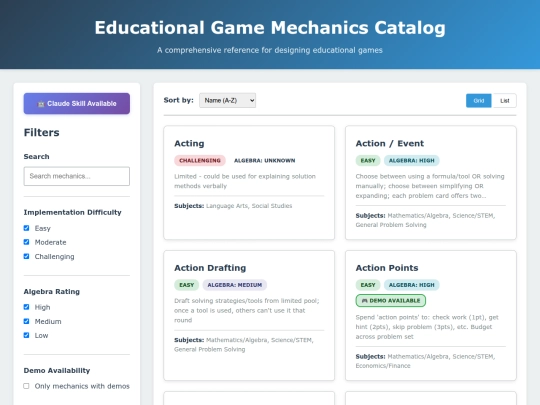Click the Acting card description text
This screenshot has height=405, width=540.
click(245, 181)
